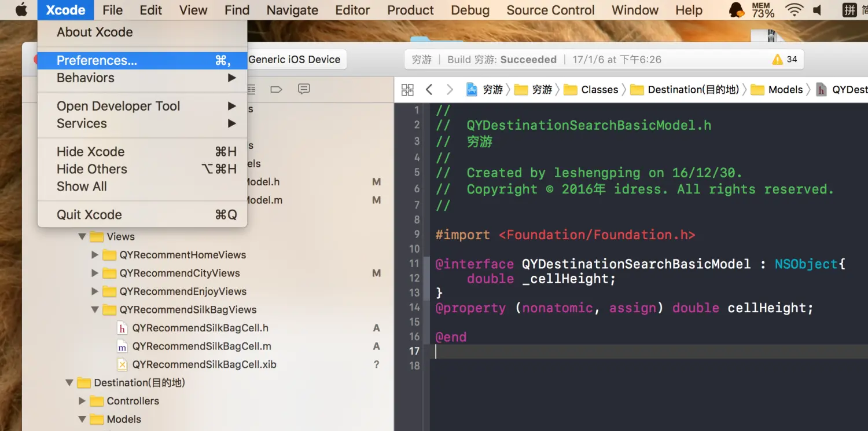Collapse the Models folder in navigator
Viewport: 868px width, 431px height.
[82, 419]
